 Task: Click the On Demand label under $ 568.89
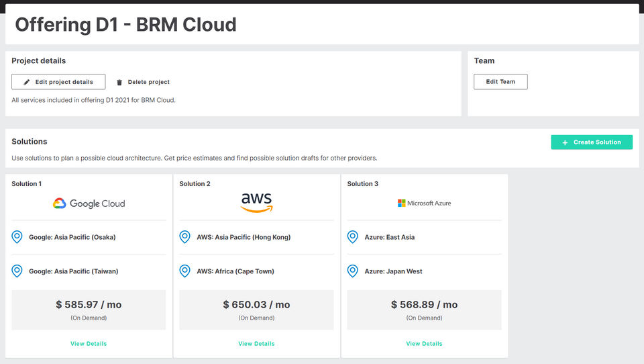[x=424, y=318]
